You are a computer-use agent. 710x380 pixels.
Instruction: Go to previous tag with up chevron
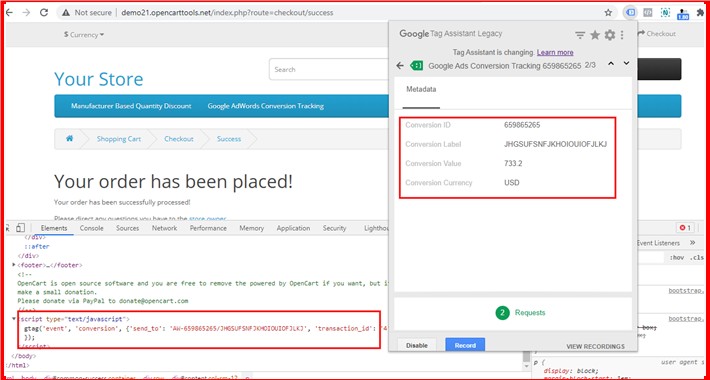click(611, 64)
